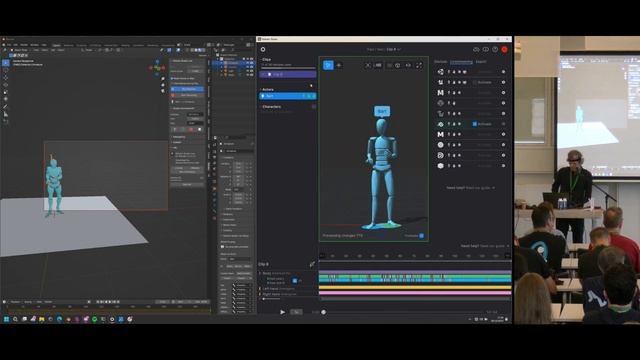Select Blender's Add Cube tool
The height and width of the screenshot is (360, 640).
6,122
